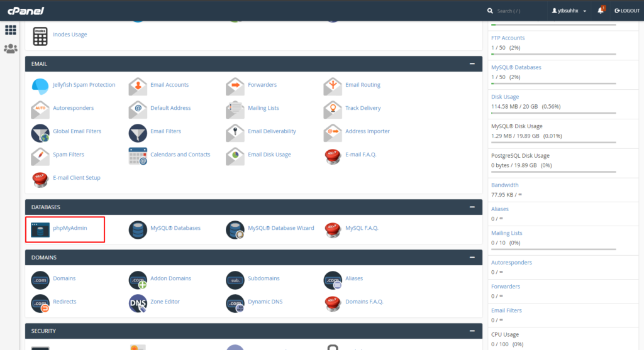Click the MySQL Databases icon
644x350 pixels.
click(x=138, y=229)
